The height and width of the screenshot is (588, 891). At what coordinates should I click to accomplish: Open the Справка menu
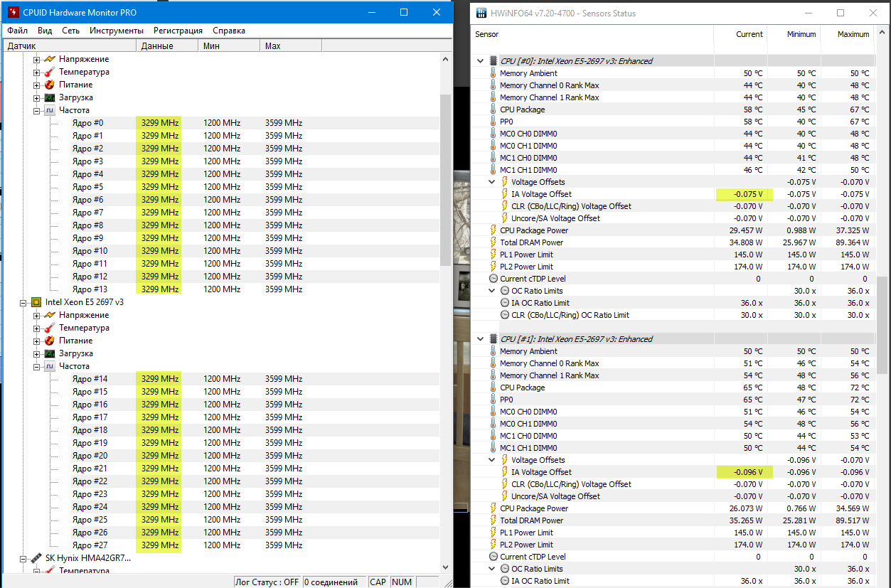tap(229, 31)
